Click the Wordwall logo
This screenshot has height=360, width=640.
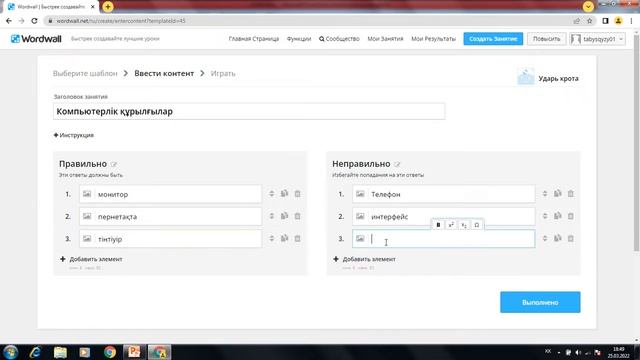36,39
